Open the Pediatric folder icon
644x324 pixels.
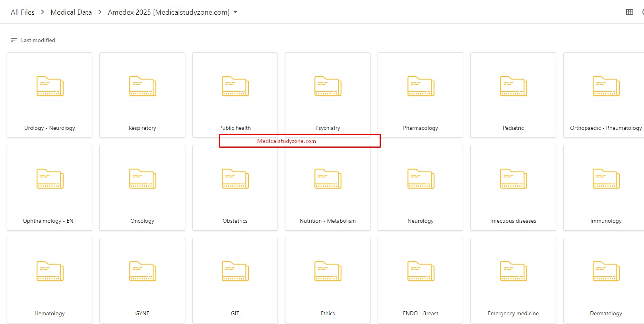pyautogui.click(x=513, y=86)
